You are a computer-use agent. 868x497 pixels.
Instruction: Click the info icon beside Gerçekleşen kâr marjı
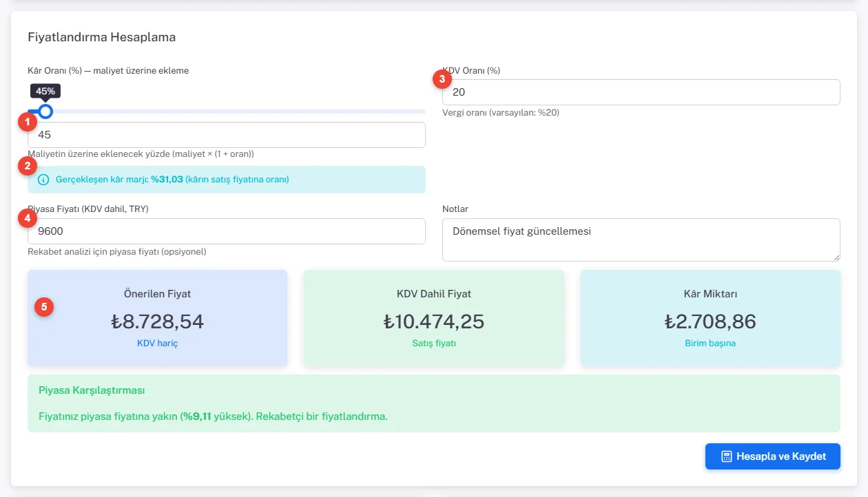coord(44,180)
